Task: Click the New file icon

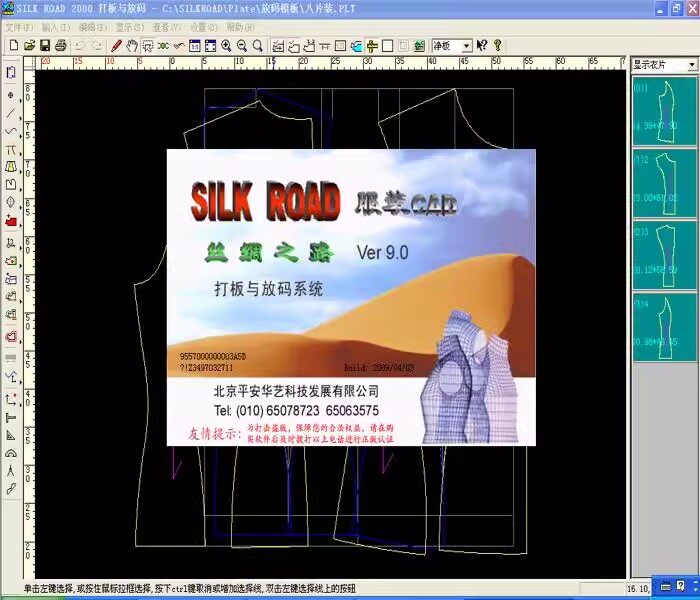Action: pyautogui.click(x=14, y=46)
